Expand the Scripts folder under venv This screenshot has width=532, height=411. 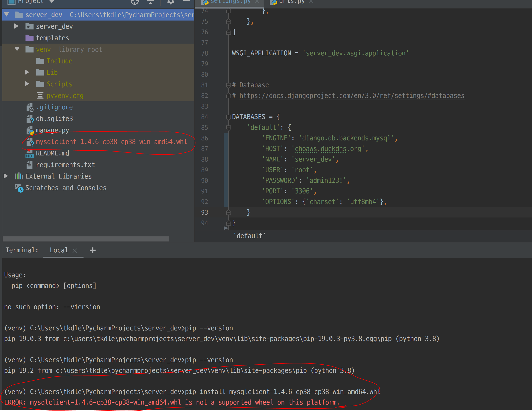pyautogui.click(x=27, y=84)
